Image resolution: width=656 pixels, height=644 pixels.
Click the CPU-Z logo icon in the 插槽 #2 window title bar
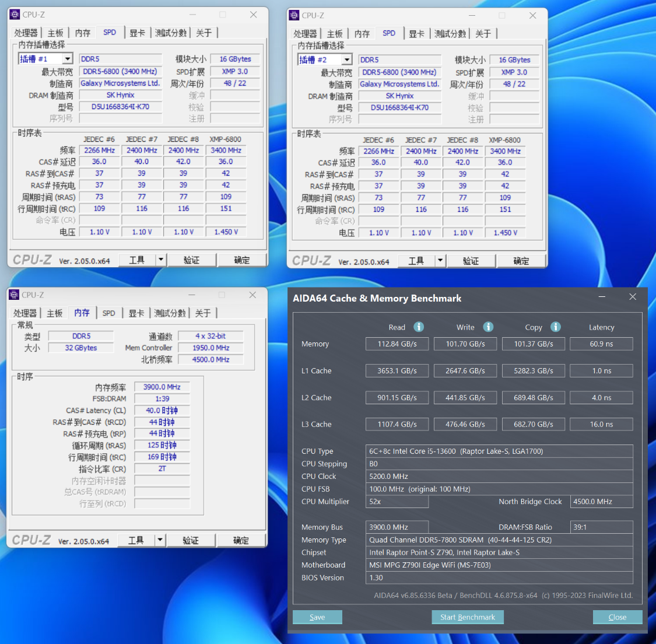[294, 16]
